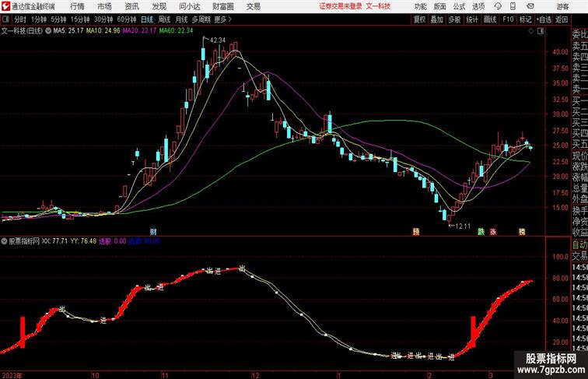Expand the MA indicator dropdown circle icon
This screenshot has height=379, width=588.
tap(48, 31)
